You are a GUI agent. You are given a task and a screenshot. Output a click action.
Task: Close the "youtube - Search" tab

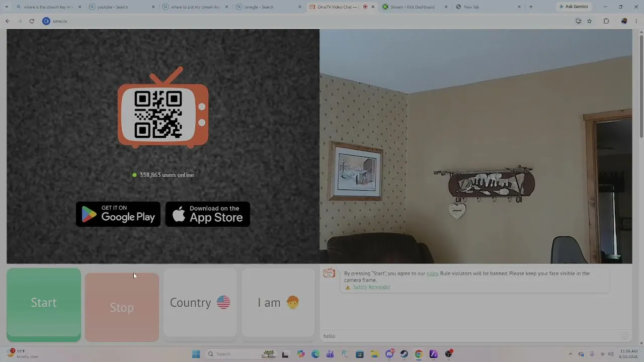pyautogui.click(x=153, y=7)
